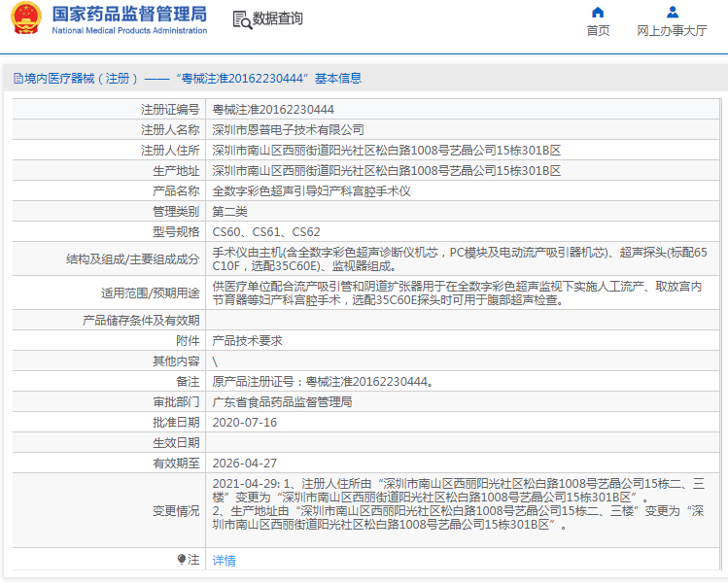Click the approving department 广东省食品药品监督管理局
The width and height of the screenshot is (728, 585).
click(x=282, y=402)
